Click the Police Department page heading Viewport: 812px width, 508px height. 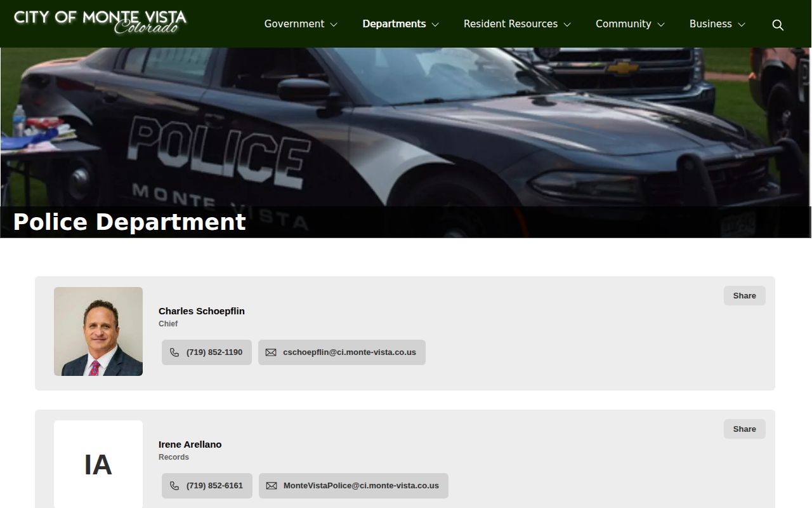coord(129,222)
